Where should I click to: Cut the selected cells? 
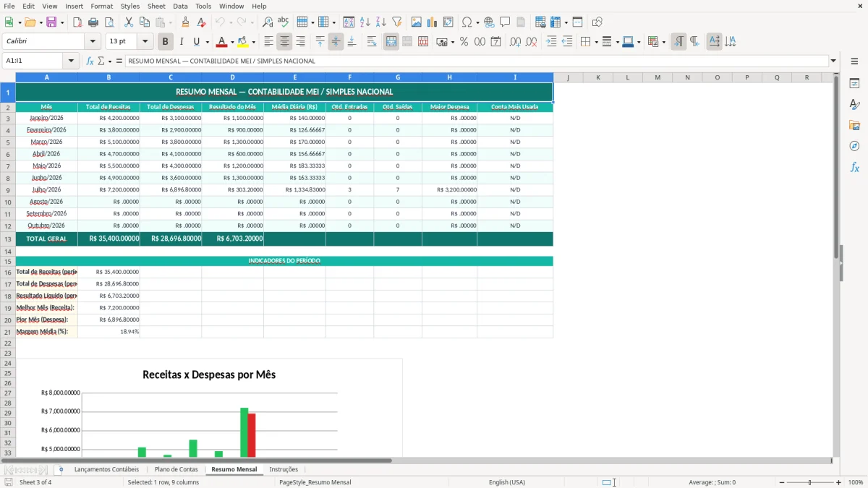tap(129, 22)
